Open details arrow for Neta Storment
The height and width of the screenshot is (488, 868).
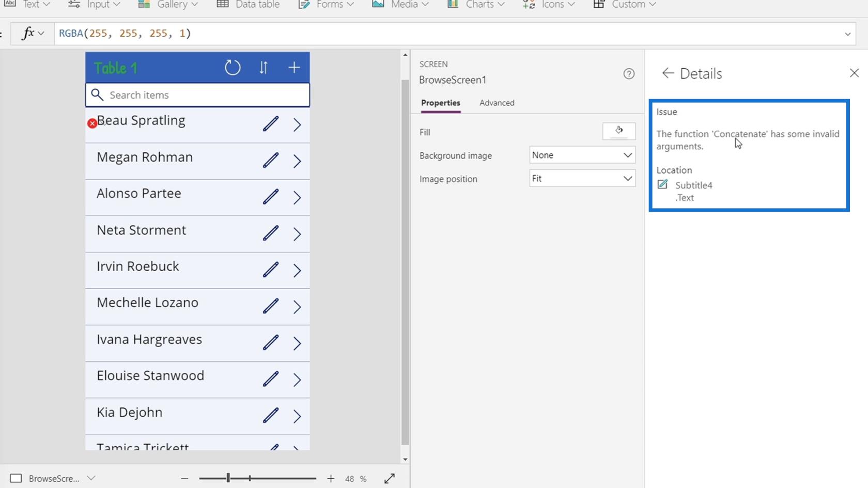tap(297, 234)
